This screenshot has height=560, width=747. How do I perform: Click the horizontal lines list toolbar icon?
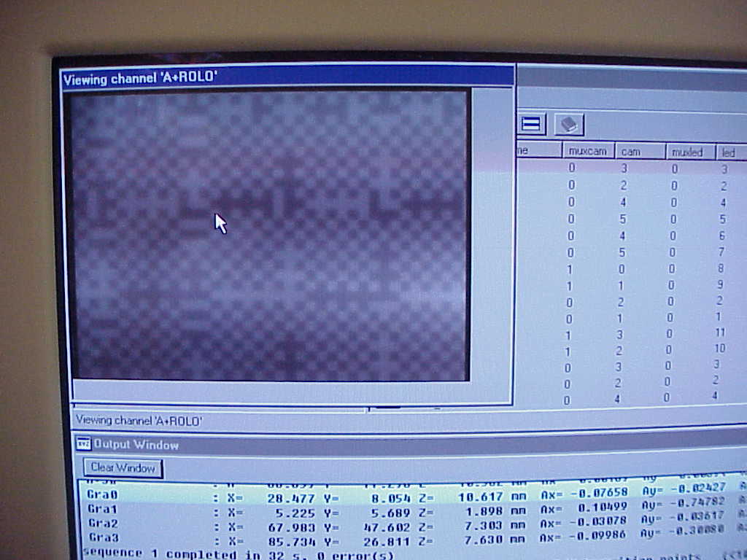click(x=531, y=125)
